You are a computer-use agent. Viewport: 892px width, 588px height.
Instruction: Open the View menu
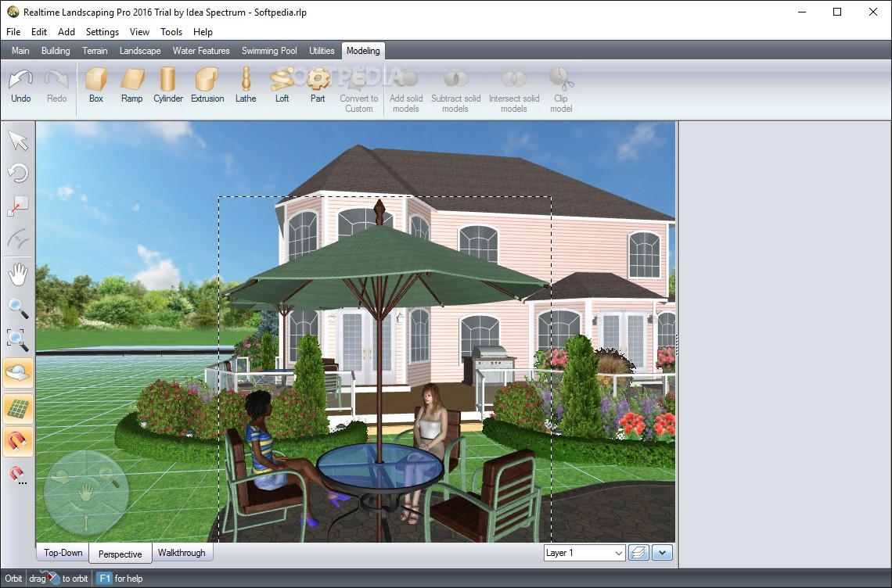pyautogui.click(x=139, y=32)
